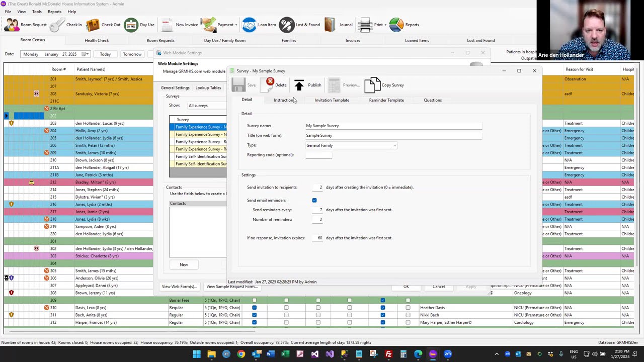This screenshot has height=362, width=644.
Task: Open the Show All surveys dropdown
Action: pyautogui.click(x=207, y=106)
